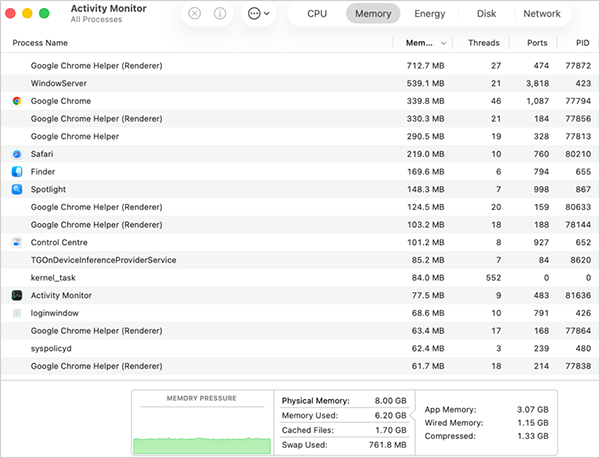
Task: Click the 539.1 MB memory value
Action: point(426,83)
